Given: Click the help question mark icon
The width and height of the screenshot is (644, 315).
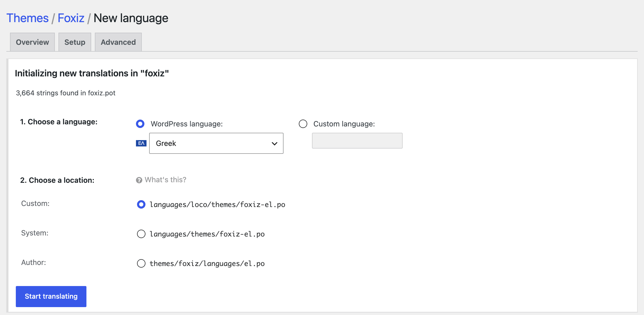Looking at the screenshot, I should pos(139,180).
